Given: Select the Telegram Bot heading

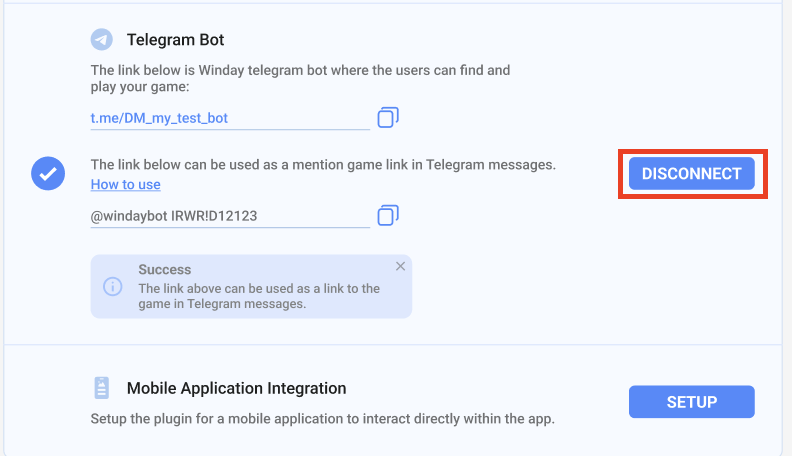Looking at the screenshot, I should [x=175, y=39].
